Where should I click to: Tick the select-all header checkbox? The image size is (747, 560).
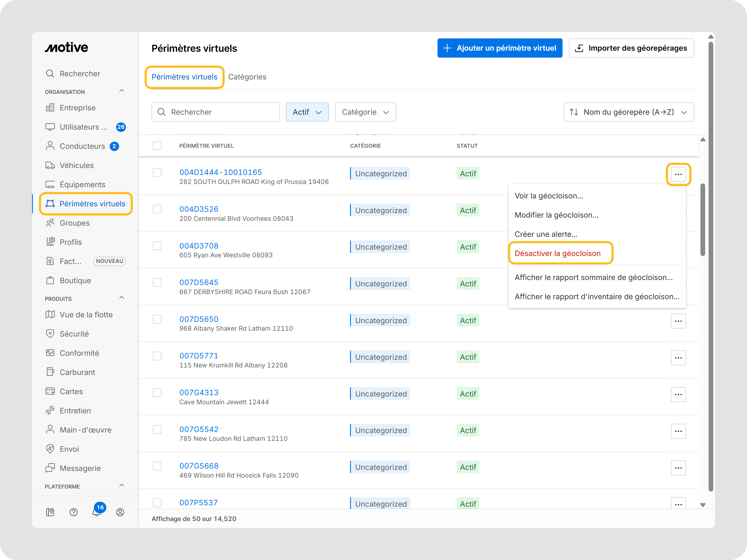click(x=157, y=146)
